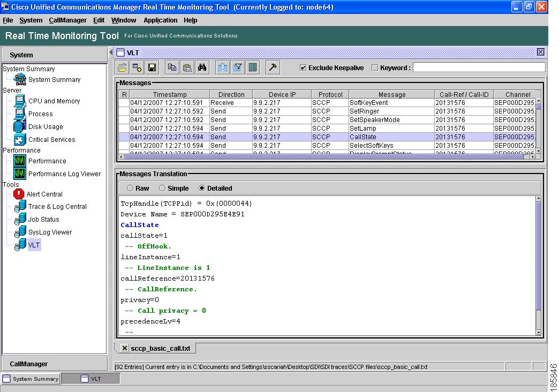Open a message trace file
This screenshot has width=559, height=392.
click(122, 67)
